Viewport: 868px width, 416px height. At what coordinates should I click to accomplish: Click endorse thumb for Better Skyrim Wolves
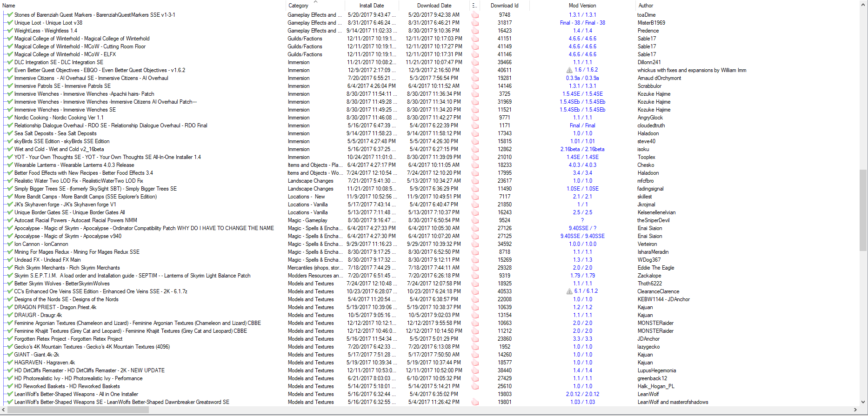475,284
